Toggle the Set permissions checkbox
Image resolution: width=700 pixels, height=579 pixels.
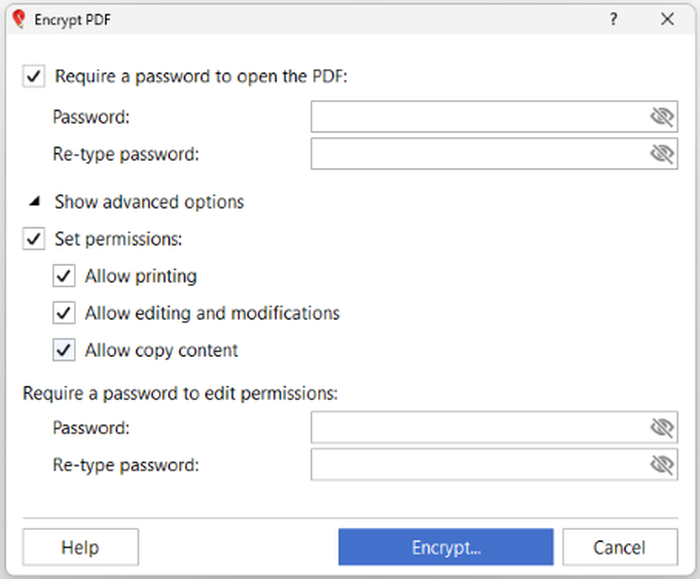tap(33, 239)
